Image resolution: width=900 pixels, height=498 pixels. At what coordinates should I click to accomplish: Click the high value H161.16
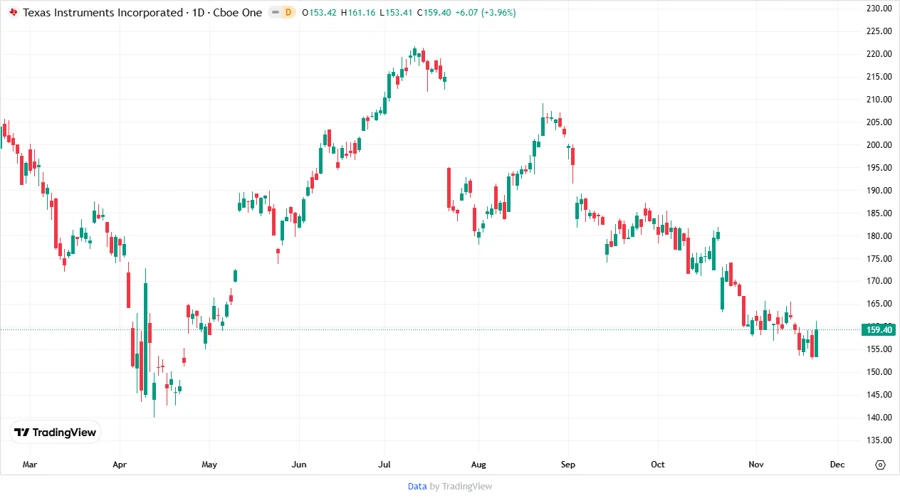click(x=358, y=12)
